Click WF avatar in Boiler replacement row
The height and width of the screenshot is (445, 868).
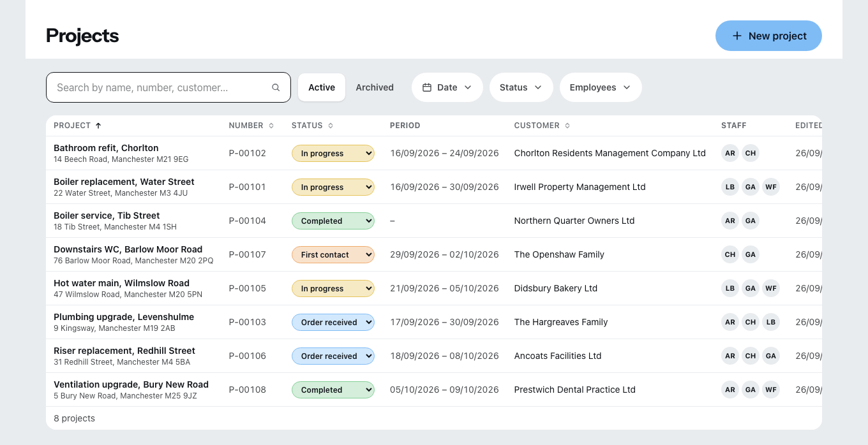(x=771, y=187)
